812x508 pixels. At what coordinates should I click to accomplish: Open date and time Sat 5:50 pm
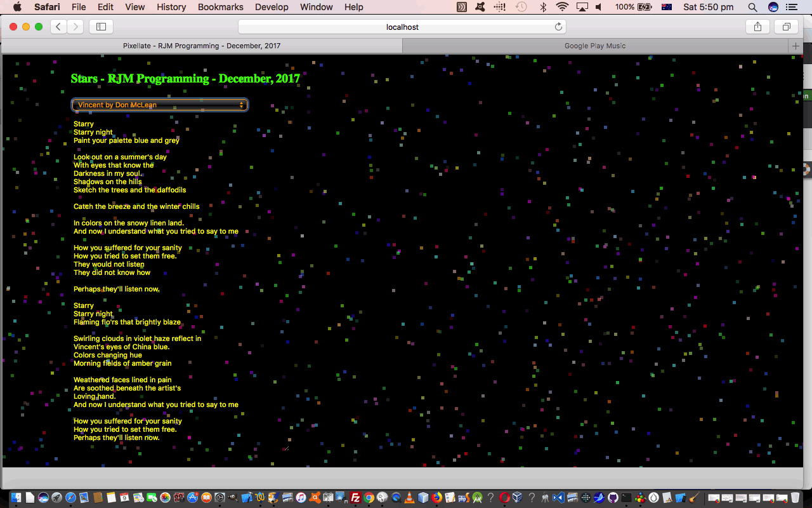coord(709,7)
